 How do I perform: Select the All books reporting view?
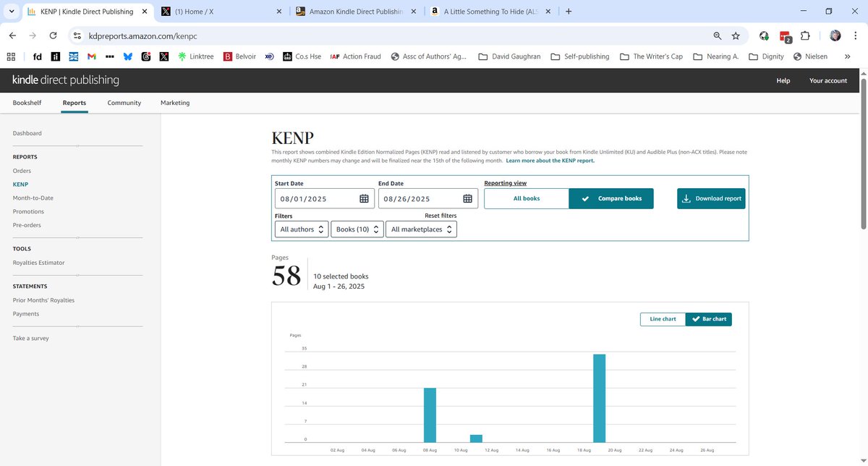[527, 198]
